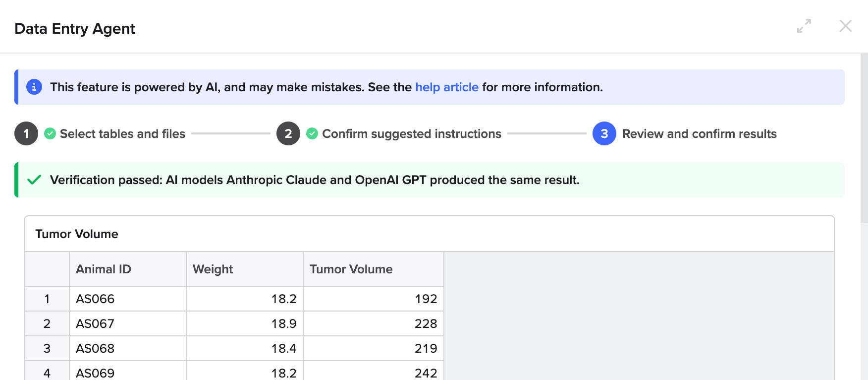The width and height of the screenshot is (868, 380).
Task: Select row 2 number header
Action: [x=47, y=323]
